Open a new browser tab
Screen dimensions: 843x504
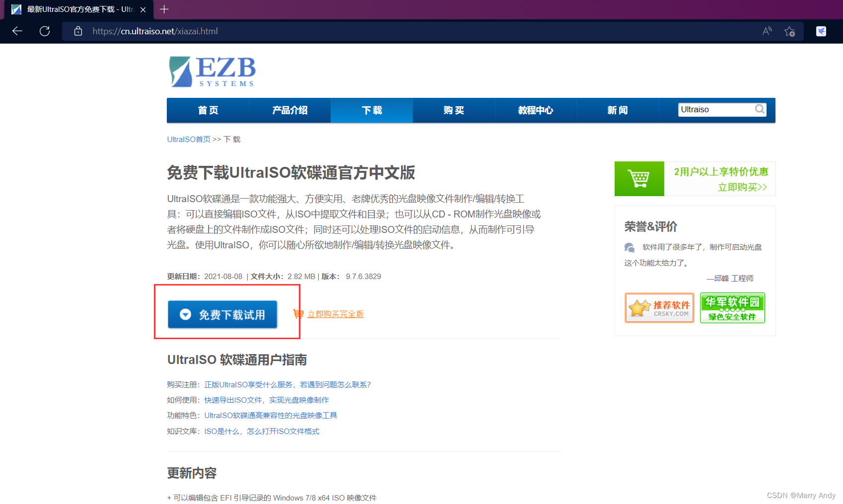[x=164, y=9]
